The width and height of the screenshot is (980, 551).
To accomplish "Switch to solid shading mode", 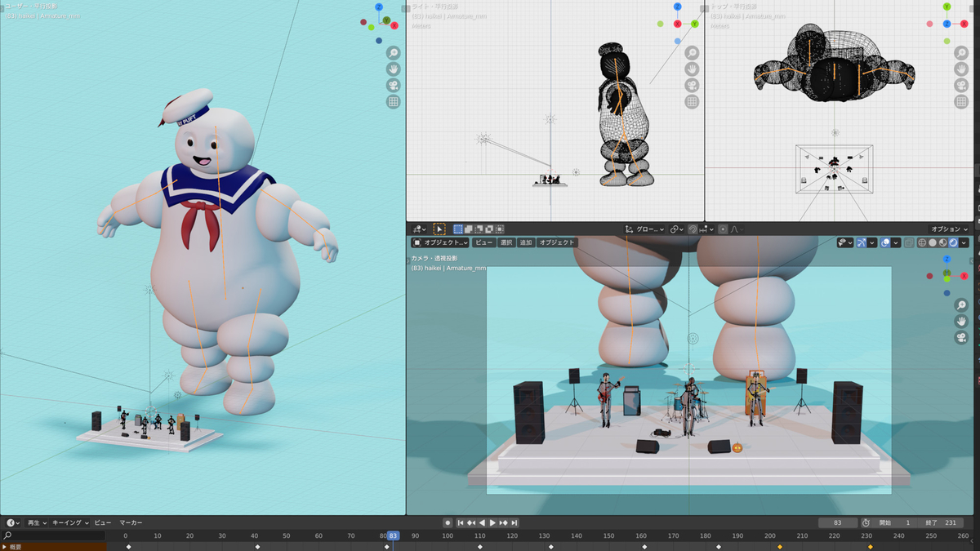I will [x=933, y=242].
